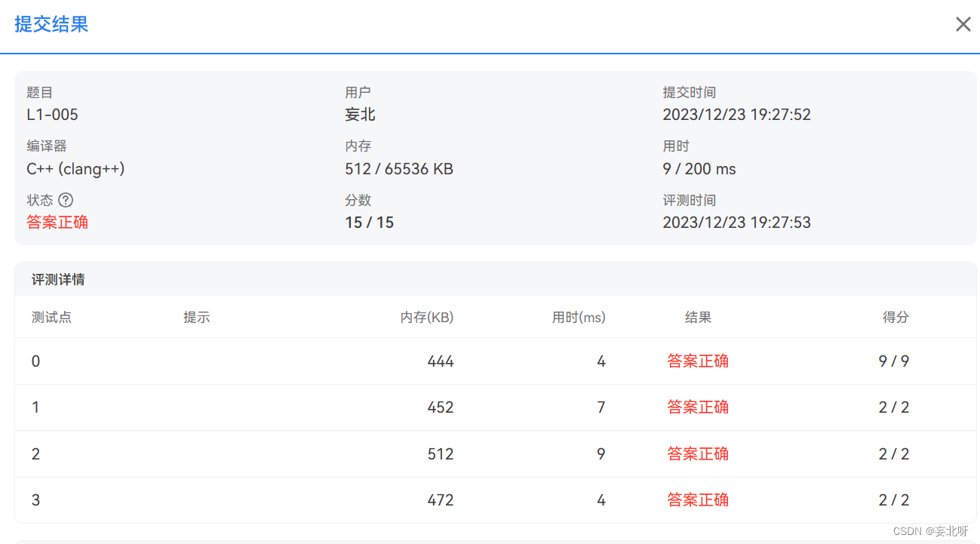
Task: Click the 用时 field label in the summary
Action: (676, 146)
